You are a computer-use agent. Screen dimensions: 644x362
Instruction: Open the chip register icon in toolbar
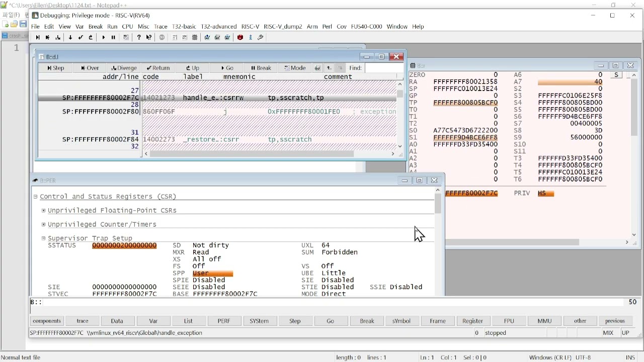[195, 38]
